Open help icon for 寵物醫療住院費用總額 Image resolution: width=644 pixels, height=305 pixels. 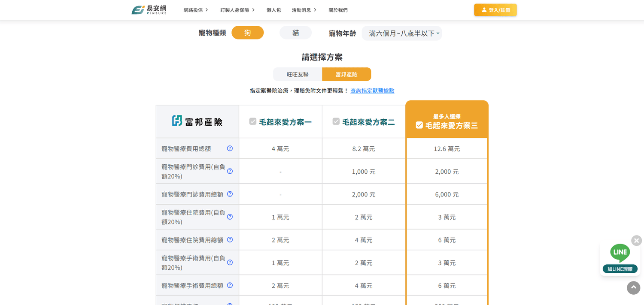click(230, 239)
